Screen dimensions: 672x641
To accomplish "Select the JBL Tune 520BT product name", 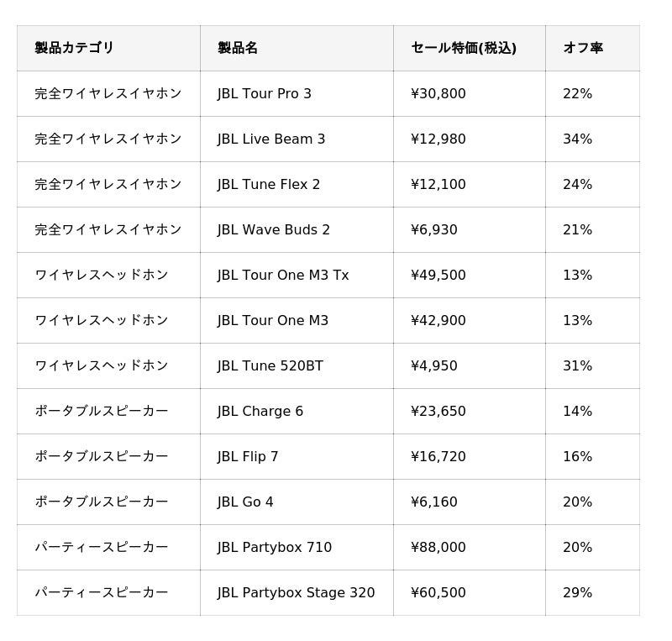I will (270, 366).
